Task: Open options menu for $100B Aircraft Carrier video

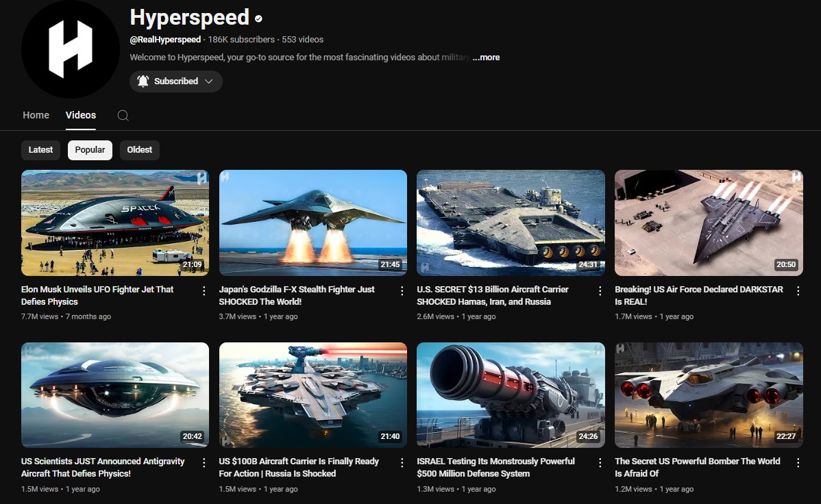Action: (402, 463)
